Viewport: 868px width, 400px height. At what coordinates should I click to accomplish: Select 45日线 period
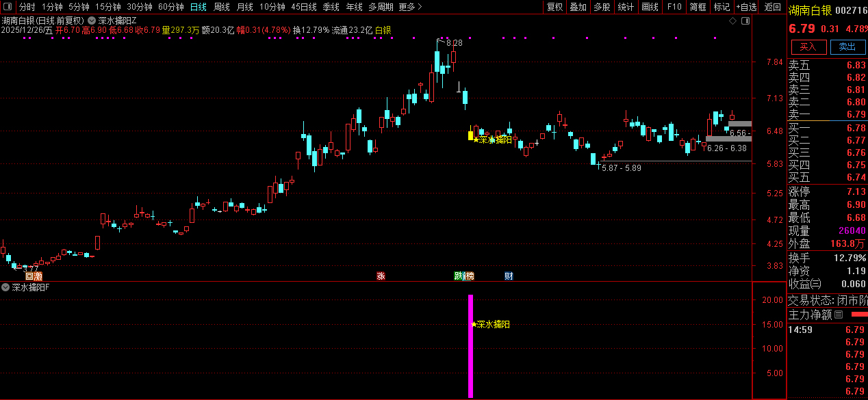tap(303, 7)
